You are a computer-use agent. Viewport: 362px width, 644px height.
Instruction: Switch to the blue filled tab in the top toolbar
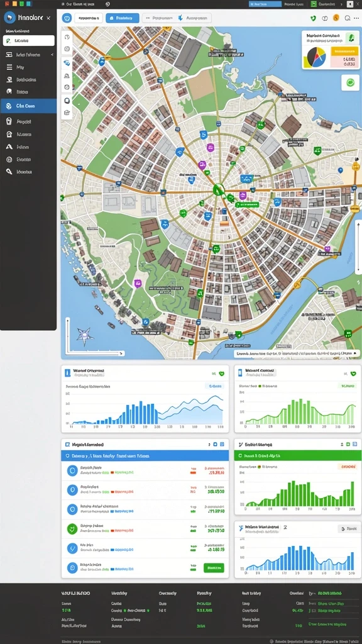coord(122,18)
